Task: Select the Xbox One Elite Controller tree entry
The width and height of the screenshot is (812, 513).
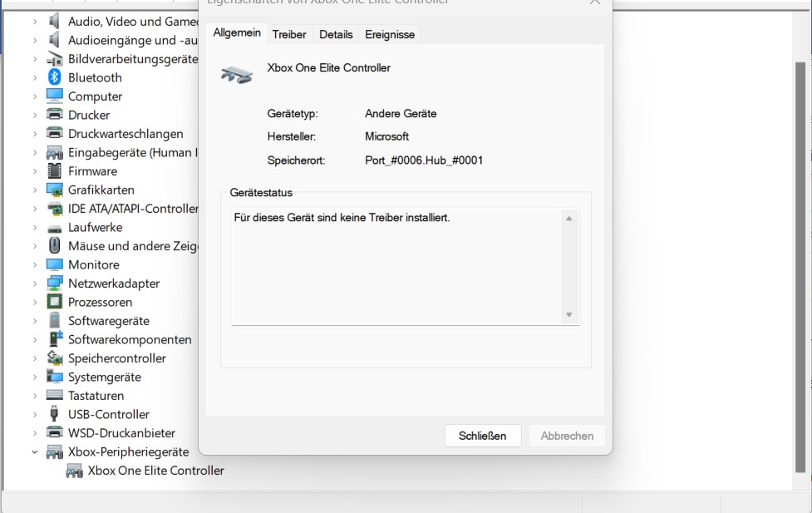Action: pyautogui.click(x=155, y=471)
